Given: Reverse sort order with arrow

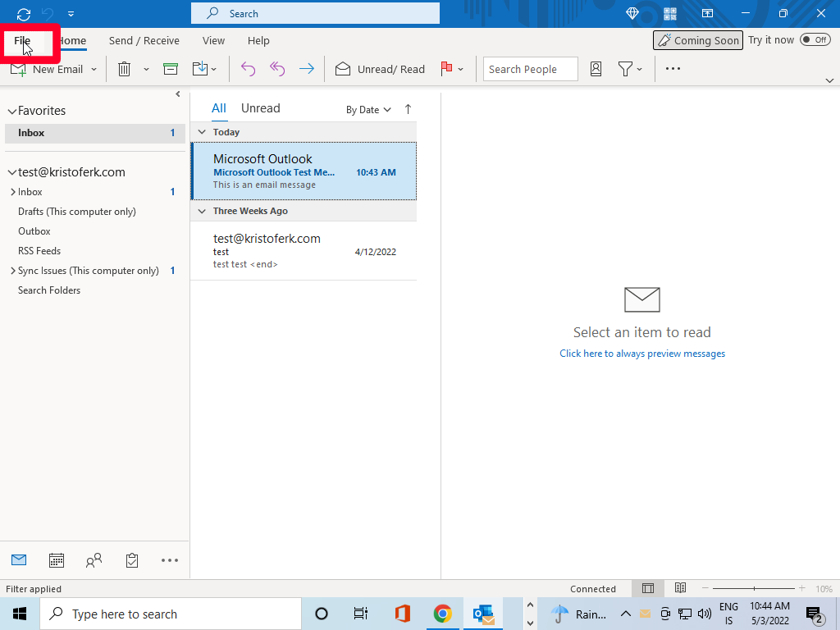Looking at the screenshot, I should [408, 109].
